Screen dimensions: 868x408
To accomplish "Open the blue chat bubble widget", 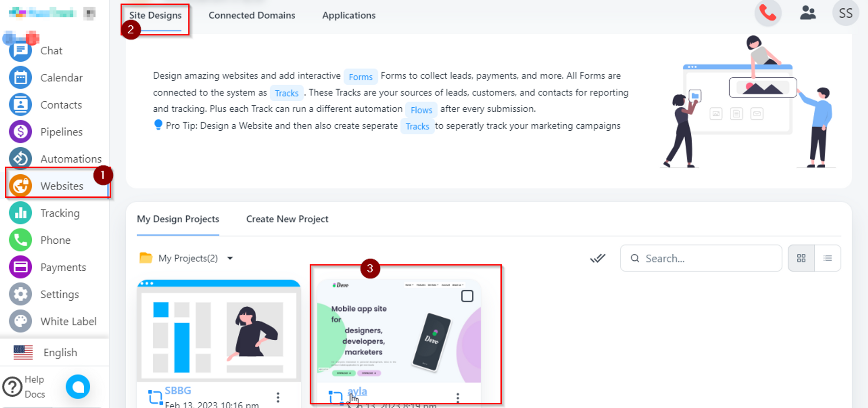I will pos(78,386).
